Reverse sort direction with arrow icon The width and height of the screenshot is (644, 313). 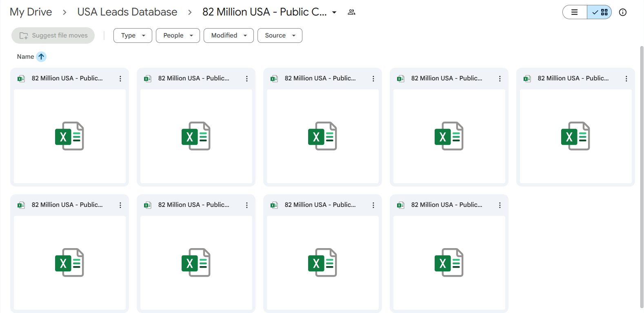[41, 57]
